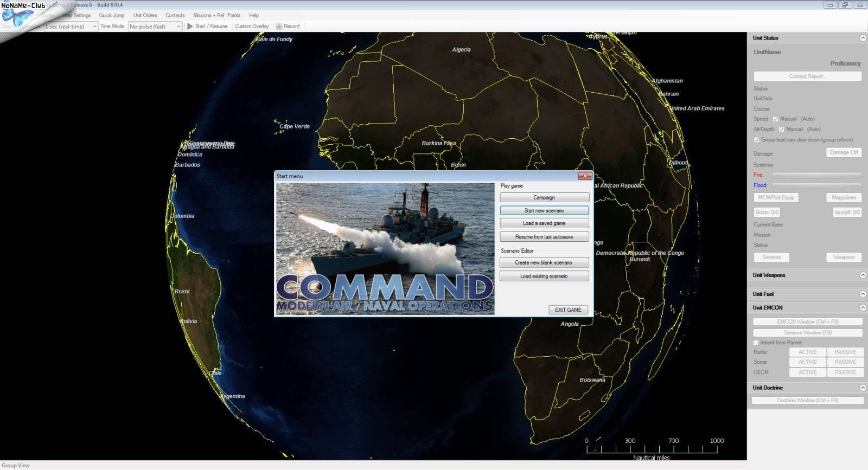The width and height of the screenshot is (868, 470).
Task: Click the Flood damage progress bar
Action: pyautogui.click(x=816, y=185)
